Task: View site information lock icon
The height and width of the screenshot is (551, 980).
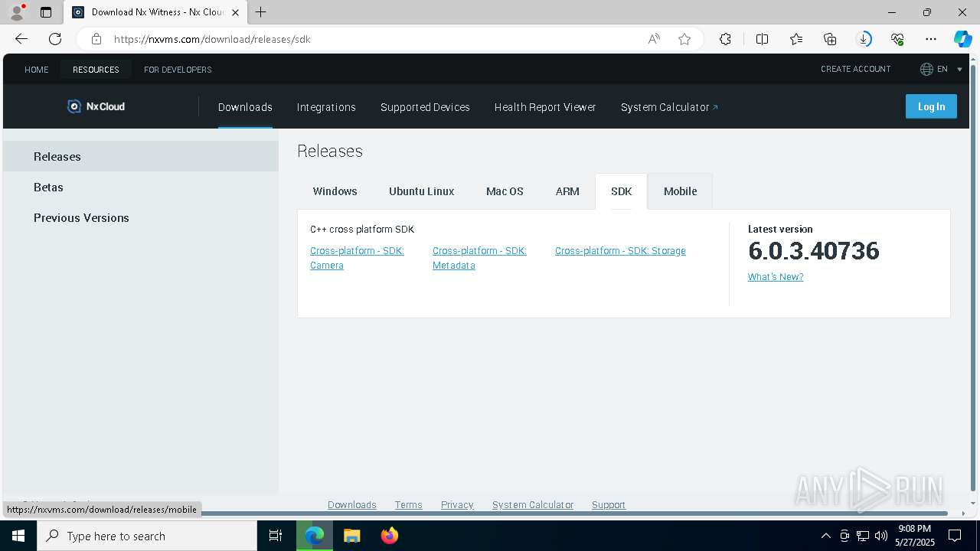Action: 96,39
